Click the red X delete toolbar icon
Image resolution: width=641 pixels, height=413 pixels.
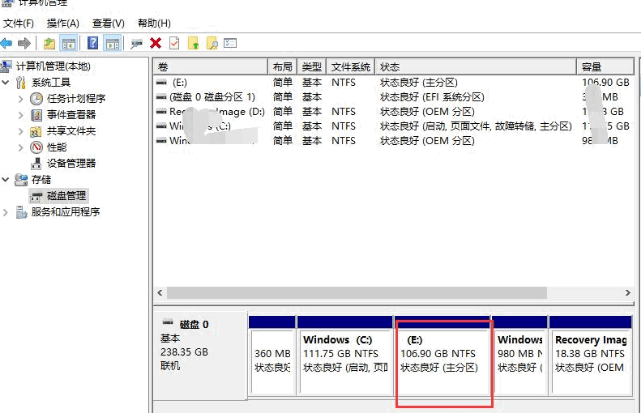(x=155, y=43)
